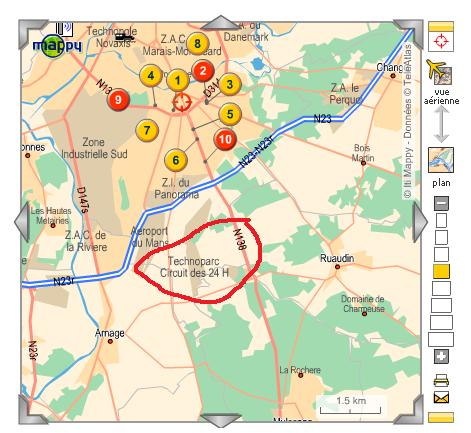Choose the lowest zoom level box above plus
This screenshot has width=471, height=433.
click(441, 339)
